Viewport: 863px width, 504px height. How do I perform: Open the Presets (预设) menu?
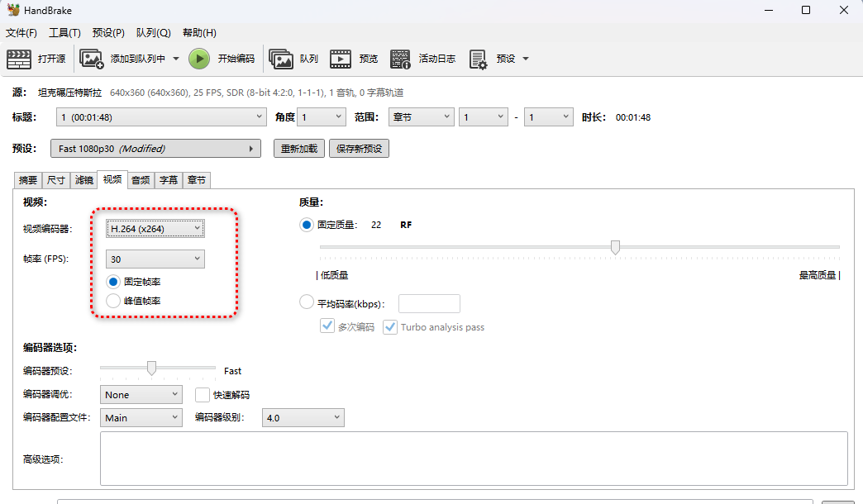click(x=108, y=33)
